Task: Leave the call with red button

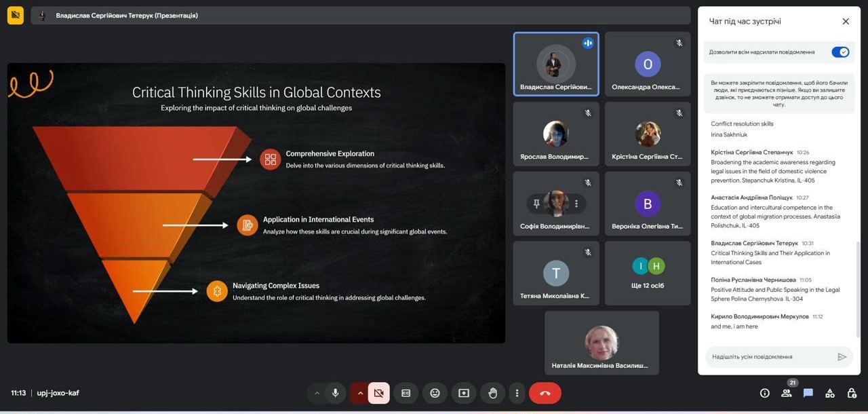Action: [545, 393]
